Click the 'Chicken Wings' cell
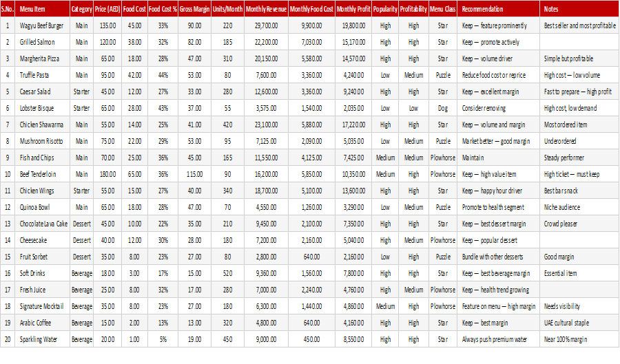620x364 pixels. pyautogui.click(x=42, y=191)
